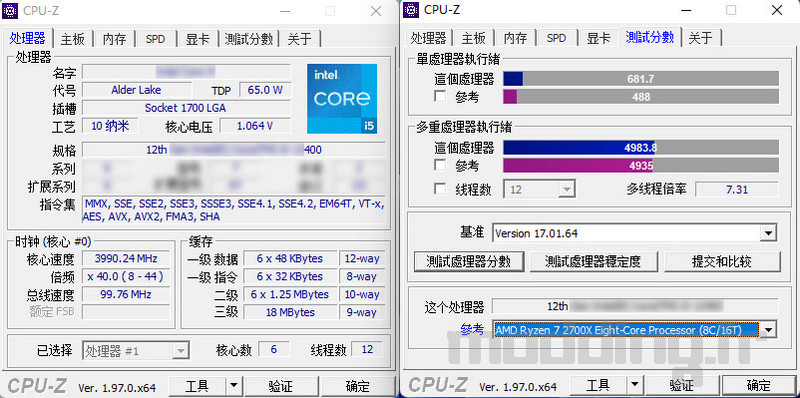This screenshot has width=800, height=398.
Task: Click the TDP 65.0 W value
Action: coord(265,90)
